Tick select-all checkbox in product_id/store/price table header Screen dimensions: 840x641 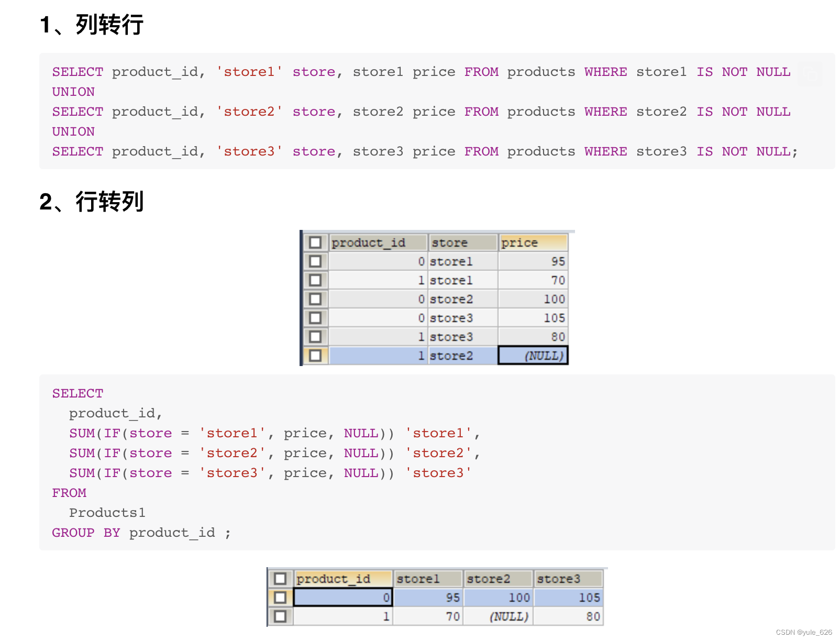315,242
